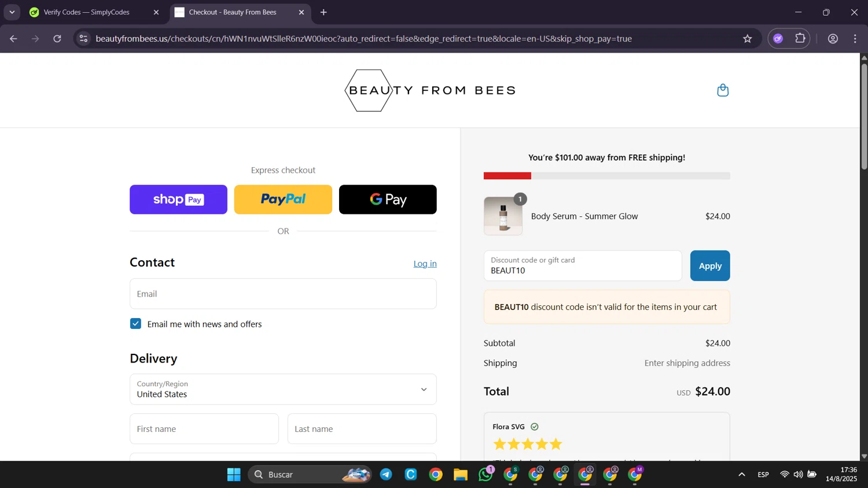
Task: Pay with the PayPal button
Action: [283, 199]
